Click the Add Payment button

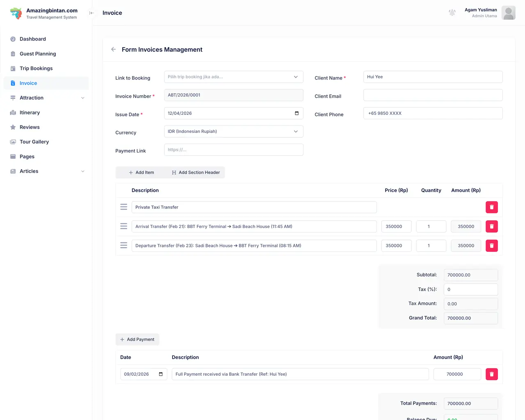point(137,339)
